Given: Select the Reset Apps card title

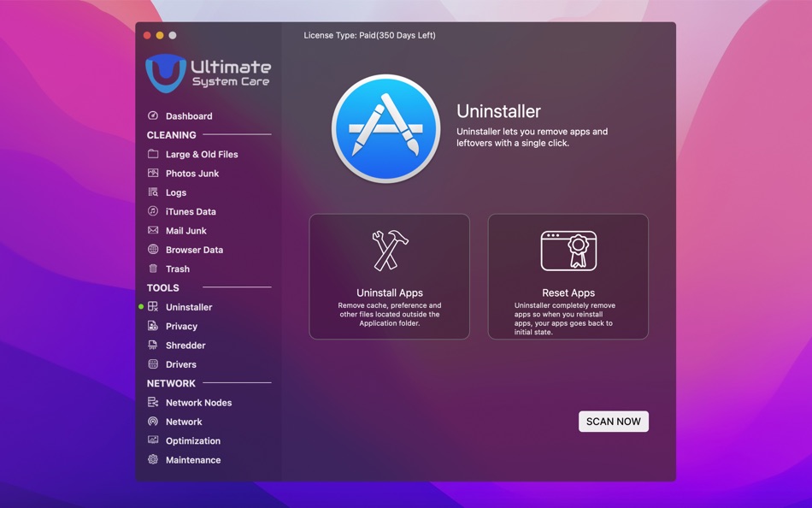Looking at the screenshot, I should point(568,292).
